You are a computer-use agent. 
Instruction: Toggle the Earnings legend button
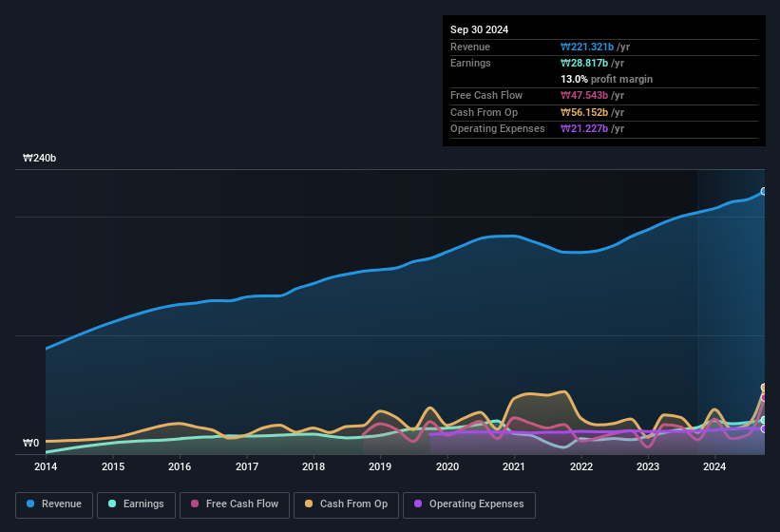pos(136,504)
